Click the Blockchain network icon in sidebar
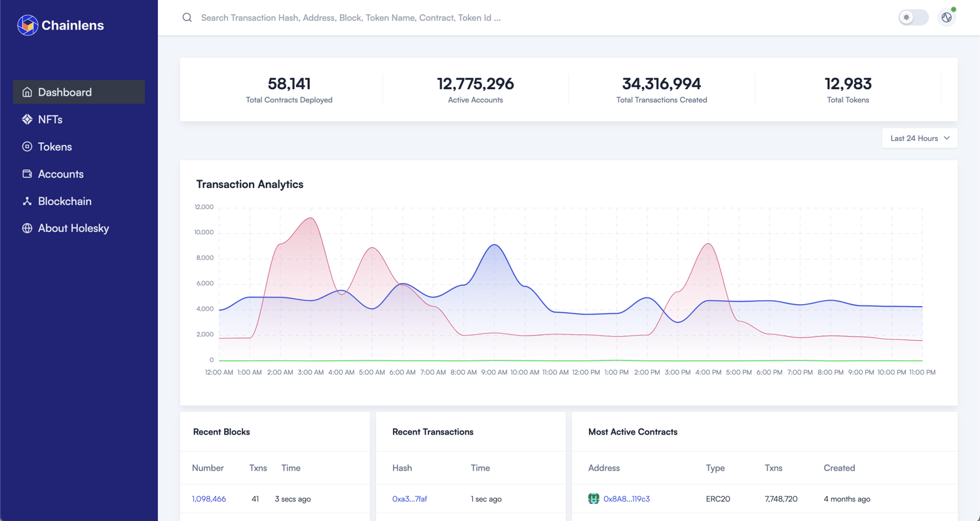 pyautogui.click(x=27, y=201)
